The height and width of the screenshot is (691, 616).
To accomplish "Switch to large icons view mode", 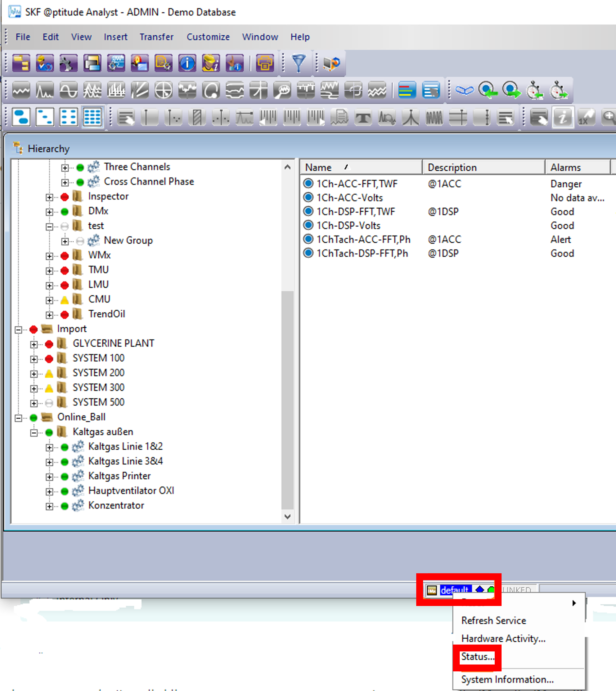I will tap(21, 118).
